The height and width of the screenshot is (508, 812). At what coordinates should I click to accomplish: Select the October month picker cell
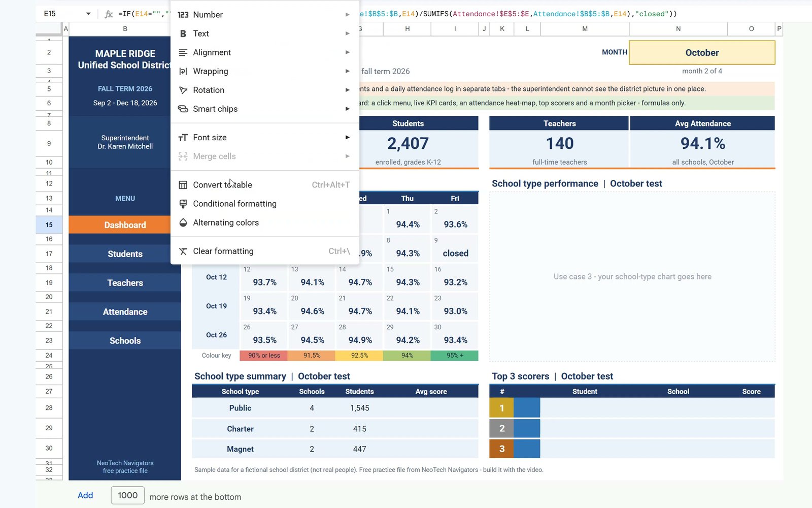[702, 53]
